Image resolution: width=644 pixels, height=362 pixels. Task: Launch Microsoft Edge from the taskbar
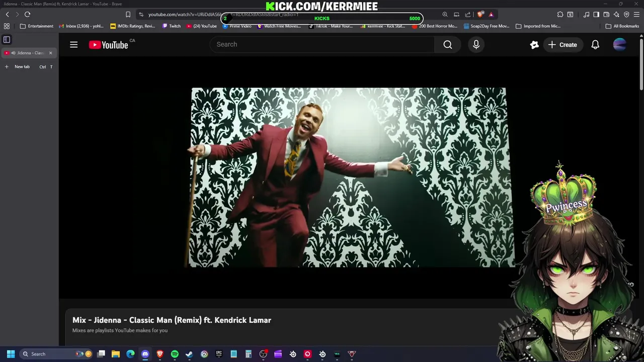point(130,354)
